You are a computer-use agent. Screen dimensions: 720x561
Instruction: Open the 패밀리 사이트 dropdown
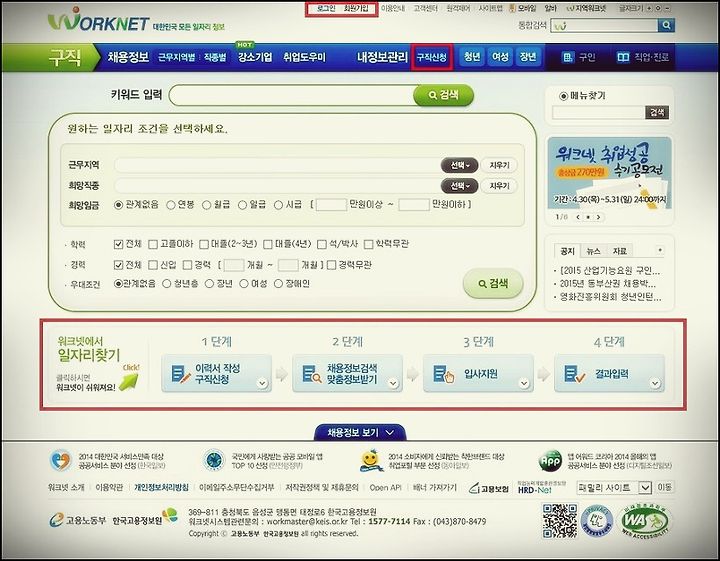614,488
